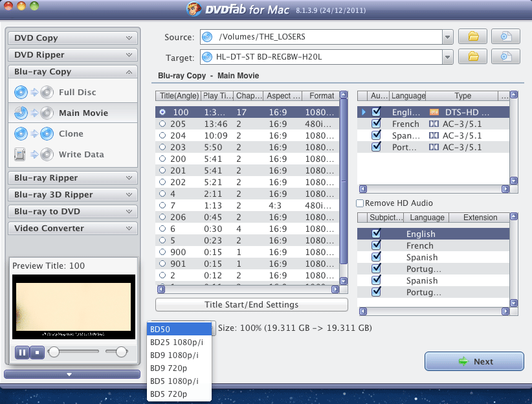Viewport: 532px width, 404px height.
Task: Open the Blu-ray to DVD mode
Action: coord(72,211)
